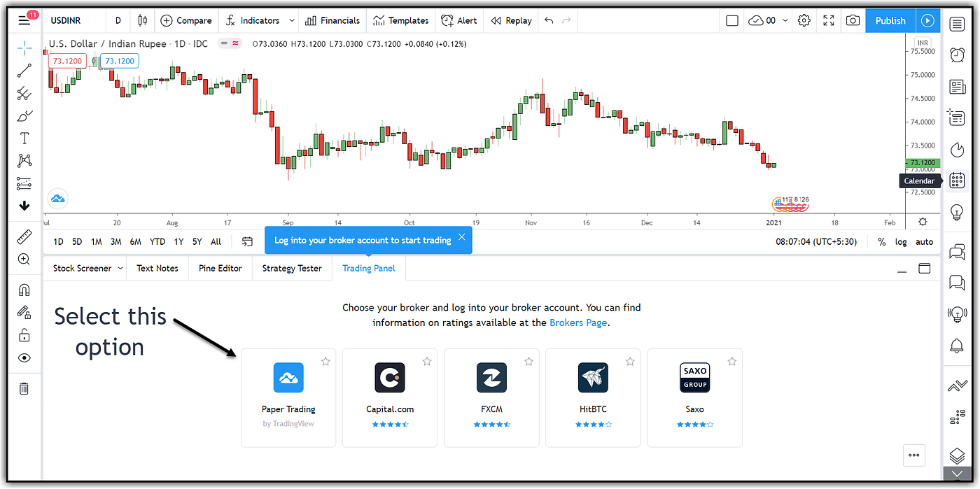The height and width of the screenshot is (489, 980).
Task: Open notifications bell icon
Action: click(x=957, y=345)
